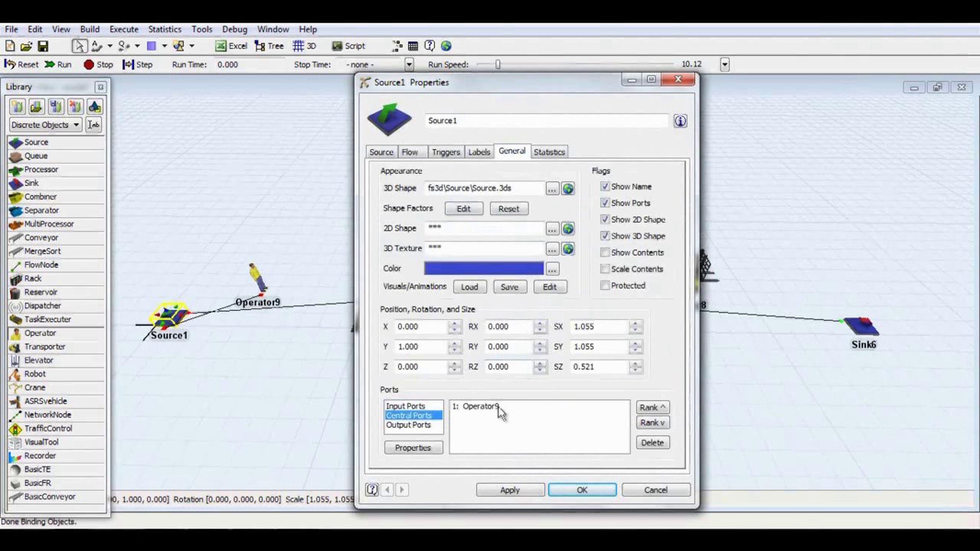Click the Save disk icon
980x551 pixels.
[x=43, y=46]
